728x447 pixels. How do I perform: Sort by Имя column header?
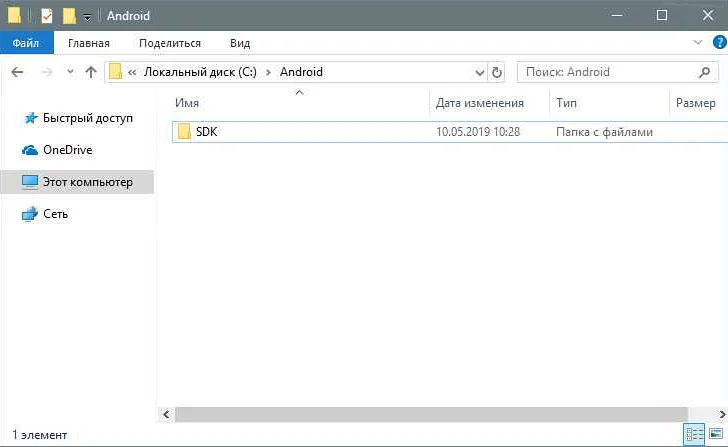pos(187,103)
